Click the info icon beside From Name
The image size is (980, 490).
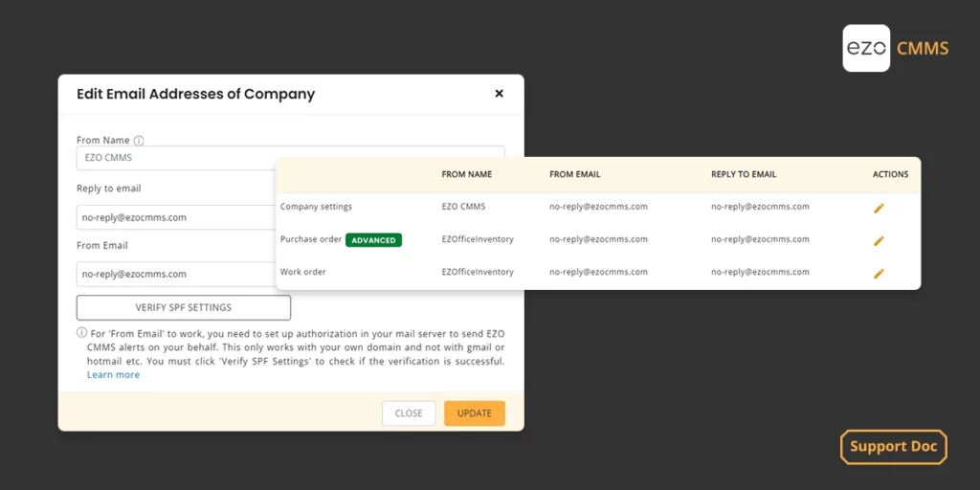pyautogui.click(x=139, y=141)
